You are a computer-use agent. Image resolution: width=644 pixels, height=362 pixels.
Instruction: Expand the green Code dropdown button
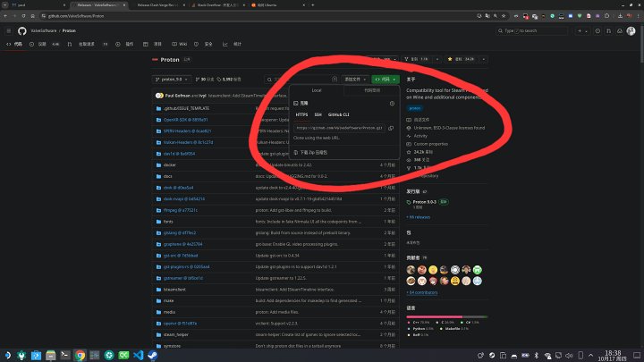coord(386,80)
